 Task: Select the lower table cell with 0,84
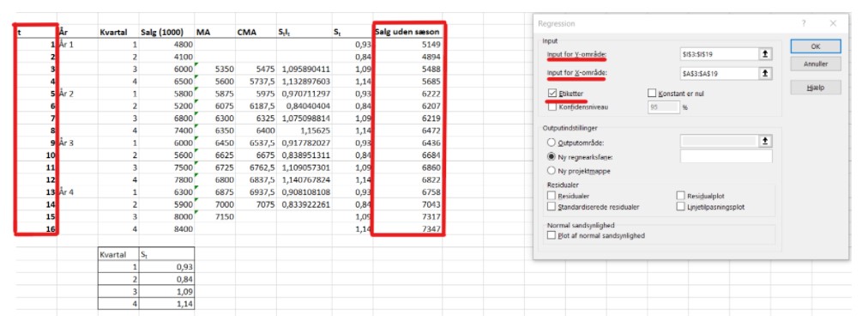tap(166, 279)
